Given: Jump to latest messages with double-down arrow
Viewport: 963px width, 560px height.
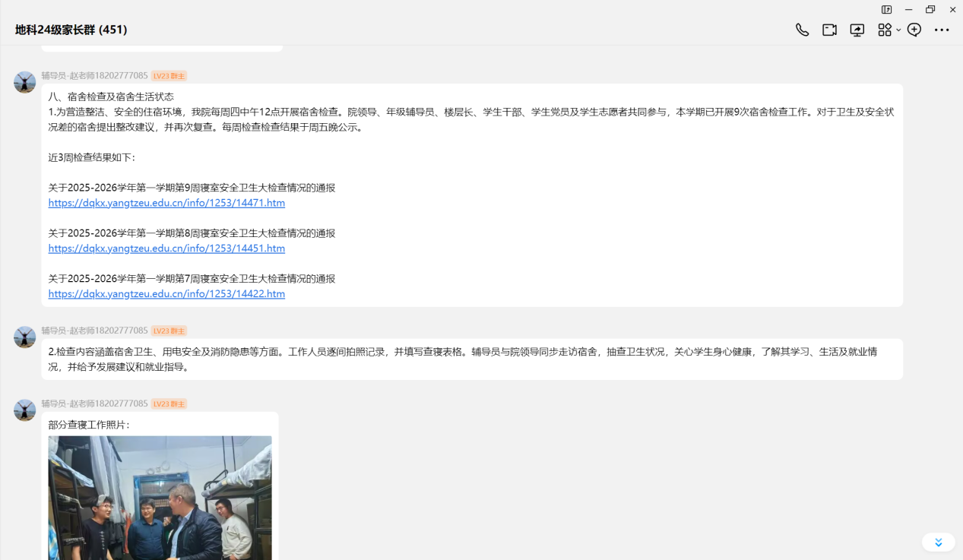Looking at the screenshot, I should (x=938, y=542).
